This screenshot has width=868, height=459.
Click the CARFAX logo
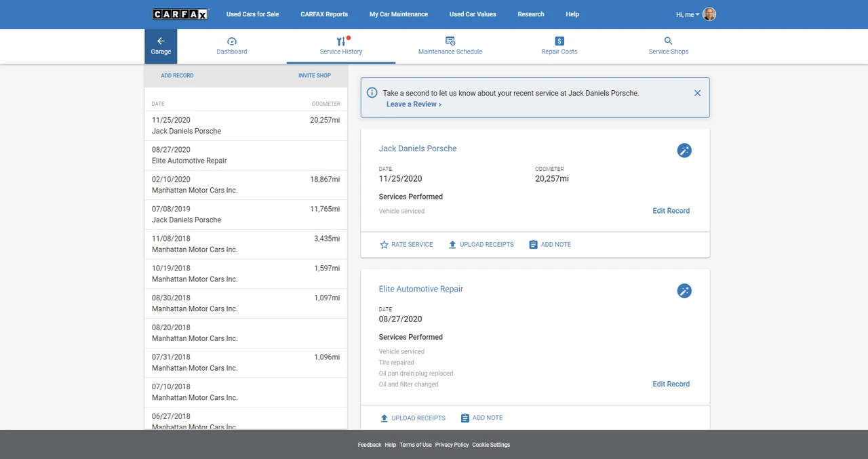[180, 14]
